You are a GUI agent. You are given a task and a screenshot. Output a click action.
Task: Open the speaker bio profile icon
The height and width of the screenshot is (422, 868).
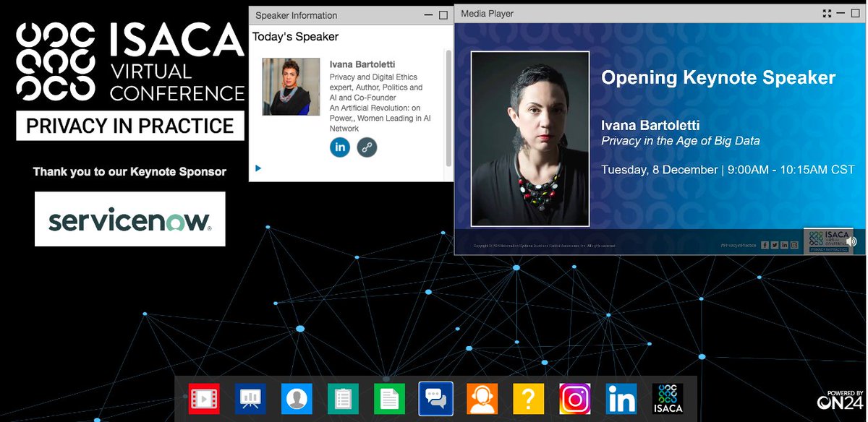[x=297, y=398]
